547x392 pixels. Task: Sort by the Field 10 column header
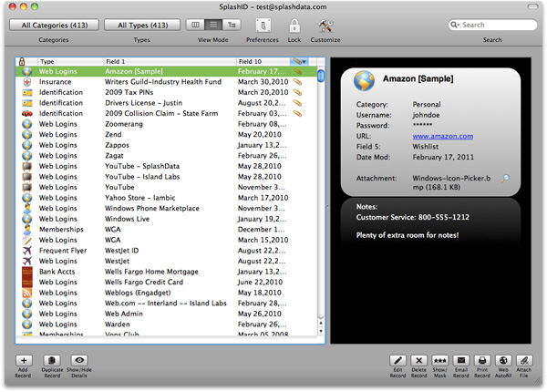tap(263, 62)
